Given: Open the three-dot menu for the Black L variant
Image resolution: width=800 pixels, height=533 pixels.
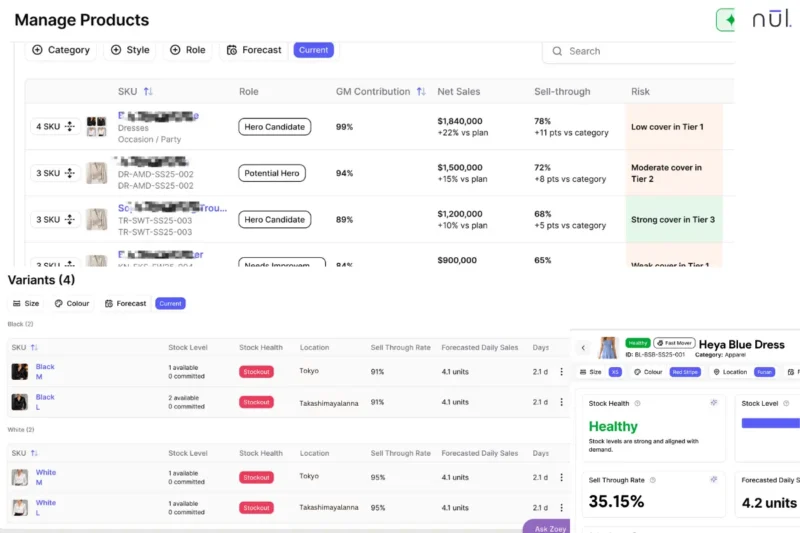Looking at the screenshot, I should tap(561, 402).
